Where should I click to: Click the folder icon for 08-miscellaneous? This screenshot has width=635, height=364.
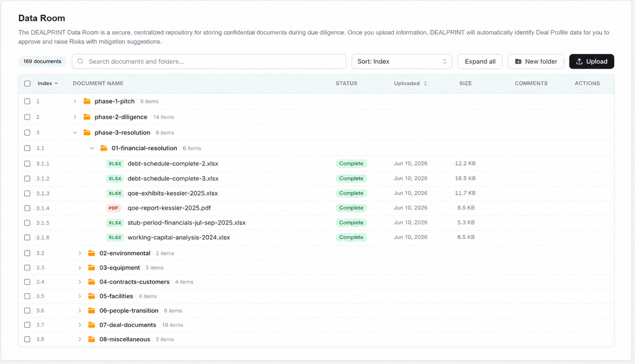point(92,339)
